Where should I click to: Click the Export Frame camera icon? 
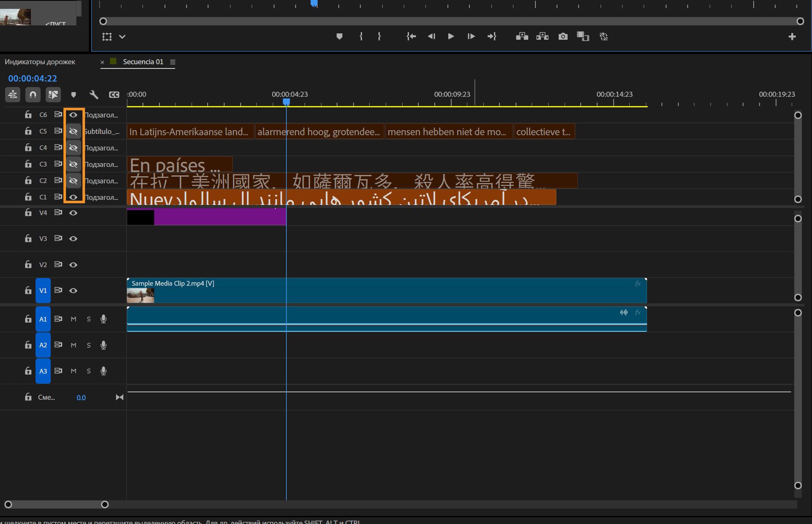562,37
